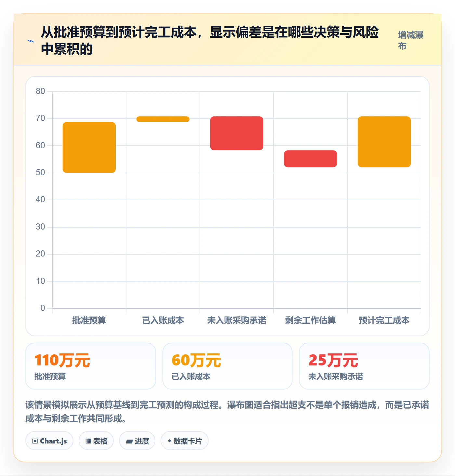Select the thin orange 已入账成本 bar
This screenshot has width=455, height=476.
163,119
